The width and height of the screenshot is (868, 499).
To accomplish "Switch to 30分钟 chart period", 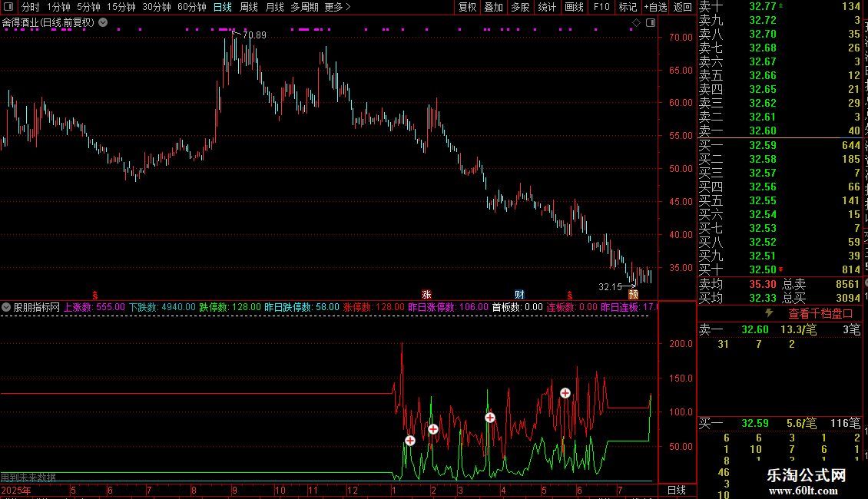I will 157,7.
